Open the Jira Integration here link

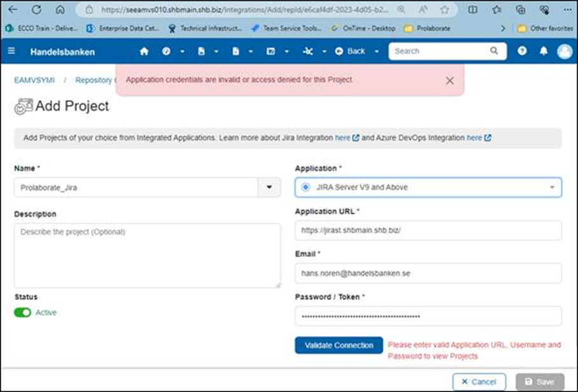pyautogui.click(x=346, y=138)
